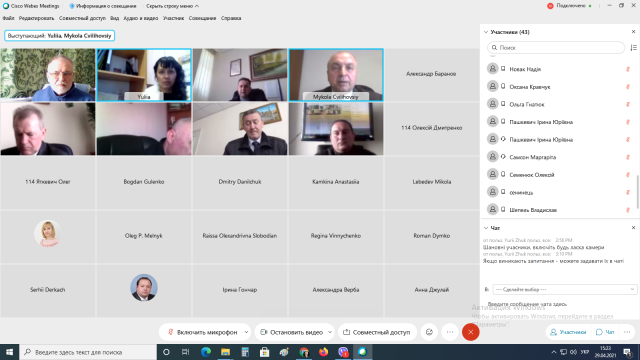Open the Файл menu
The height and width of the screenshot is (360, 640).
coord(8,18)
